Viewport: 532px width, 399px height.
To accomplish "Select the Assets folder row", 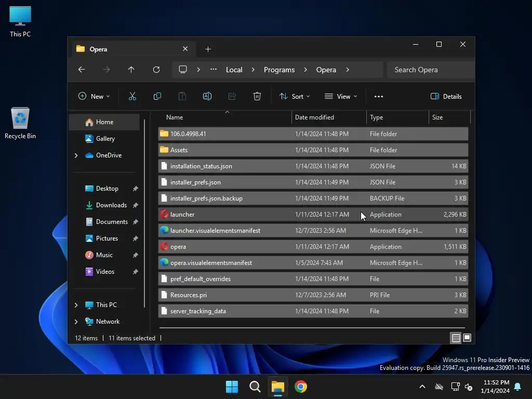I will pos(313,150).
